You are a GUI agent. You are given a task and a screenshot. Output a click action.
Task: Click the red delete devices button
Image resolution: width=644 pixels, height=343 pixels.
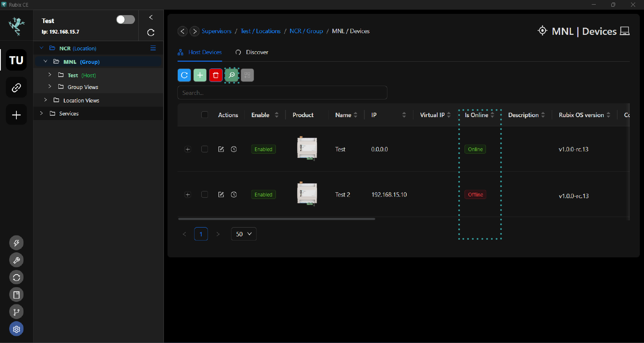pyautogui.click(x=216, y=75)
